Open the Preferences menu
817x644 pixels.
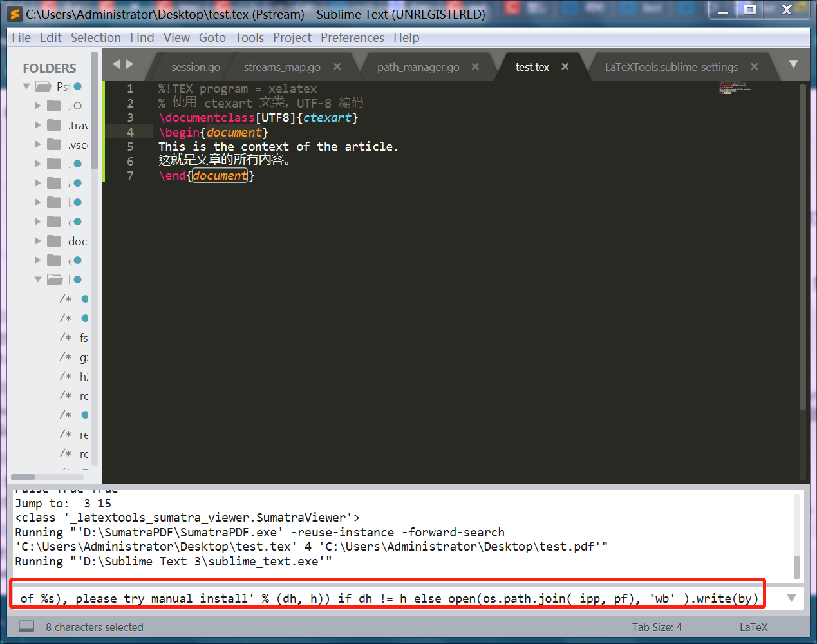click(352, 37)
